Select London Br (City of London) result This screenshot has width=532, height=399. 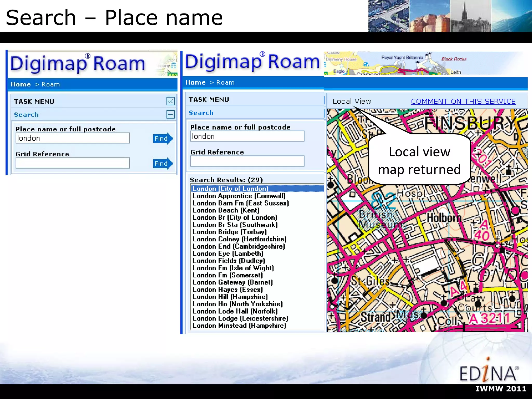click(x=235, y=217)
